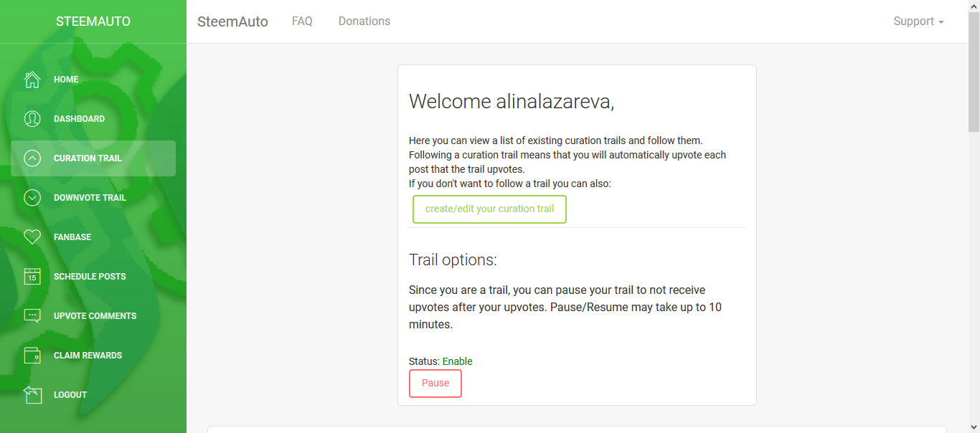This screenshot has width=980, height=433.
Task: Click the Claim Rewards wallet icon
Action: pyautogui.click(x=32, y=356)
